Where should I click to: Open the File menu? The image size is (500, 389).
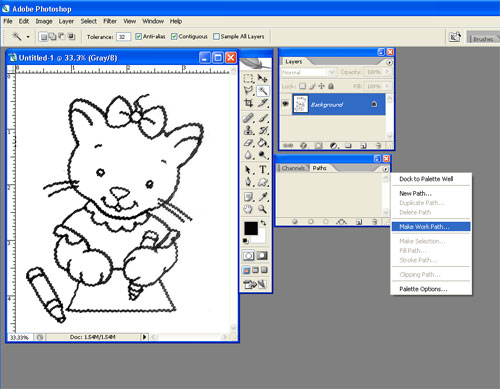pos(8,21)
